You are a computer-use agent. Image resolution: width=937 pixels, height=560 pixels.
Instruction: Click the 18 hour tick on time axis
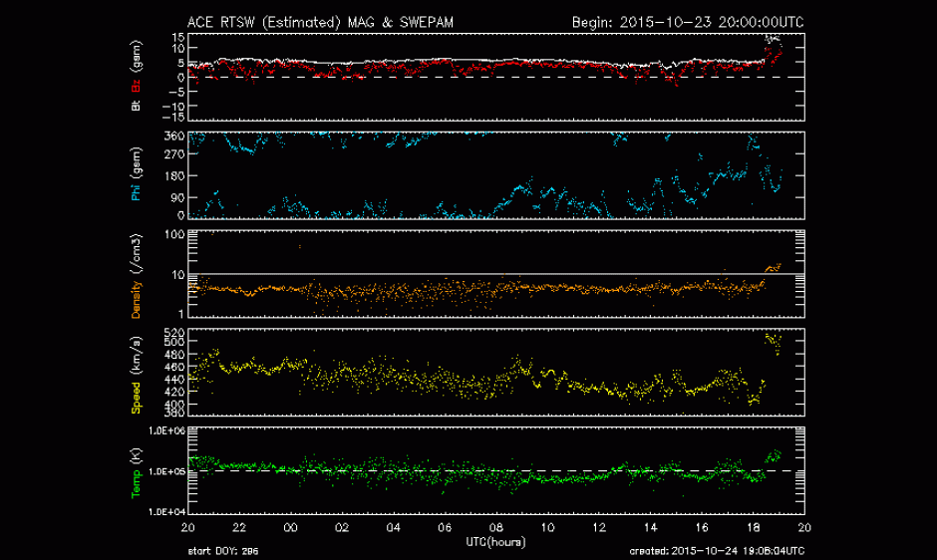click(x=753, y=526)
